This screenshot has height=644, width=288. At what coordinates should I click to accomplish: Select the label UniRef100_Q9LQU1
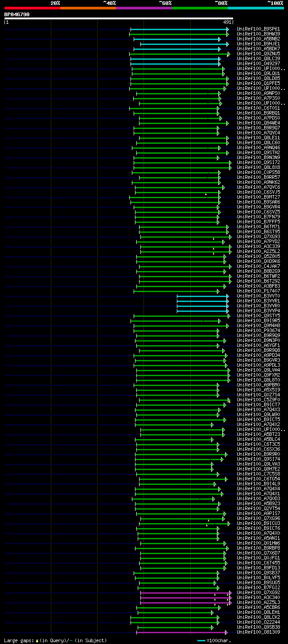(x=258, y=74)
